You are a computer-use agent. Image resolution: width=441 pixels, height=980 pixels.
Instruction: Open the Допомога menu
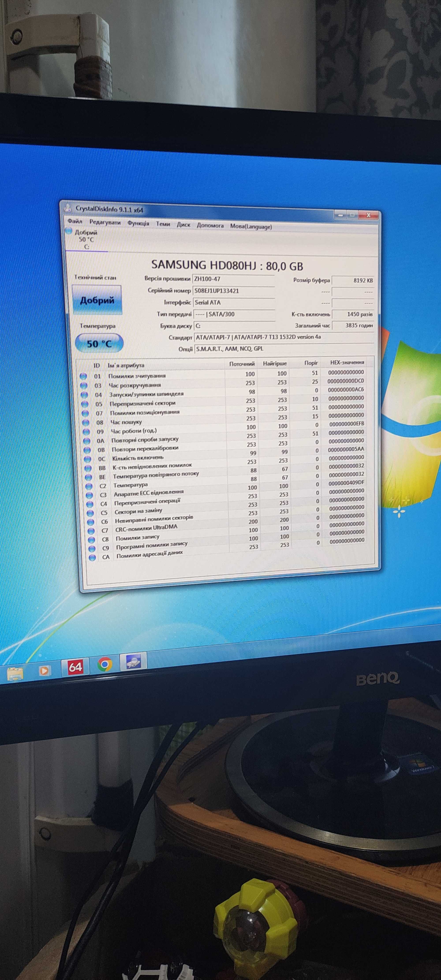(x=210, y=225)
